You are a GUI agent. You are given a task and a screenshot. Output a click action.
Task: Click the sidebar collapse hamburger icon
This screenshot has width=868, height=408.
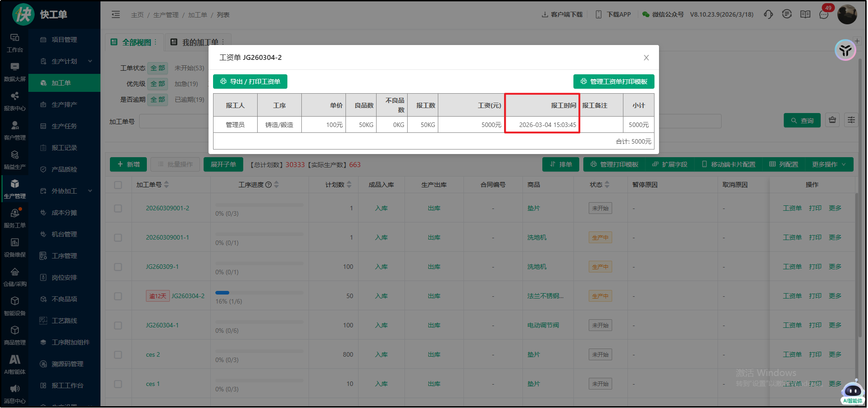coord(116,14)
